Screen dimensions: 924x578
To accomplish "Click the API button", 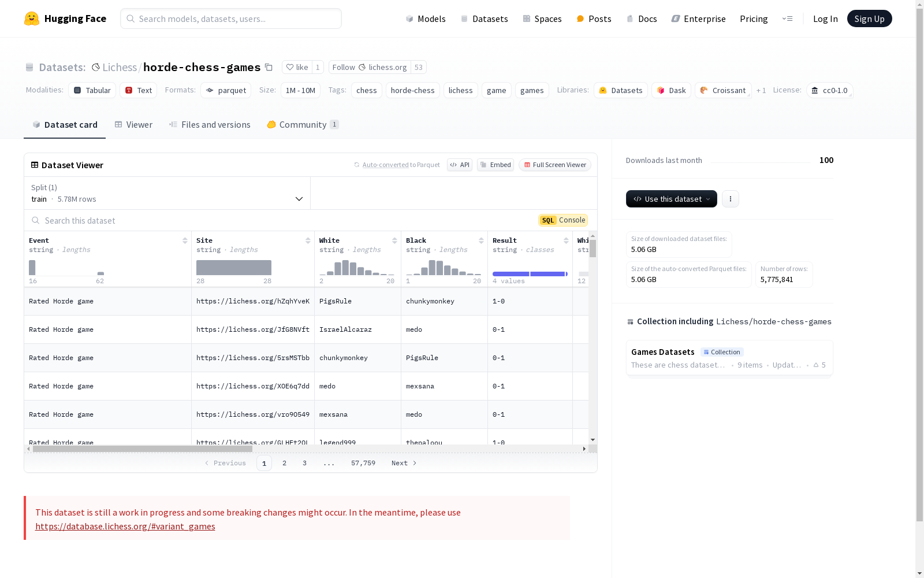I will (460, 165).
